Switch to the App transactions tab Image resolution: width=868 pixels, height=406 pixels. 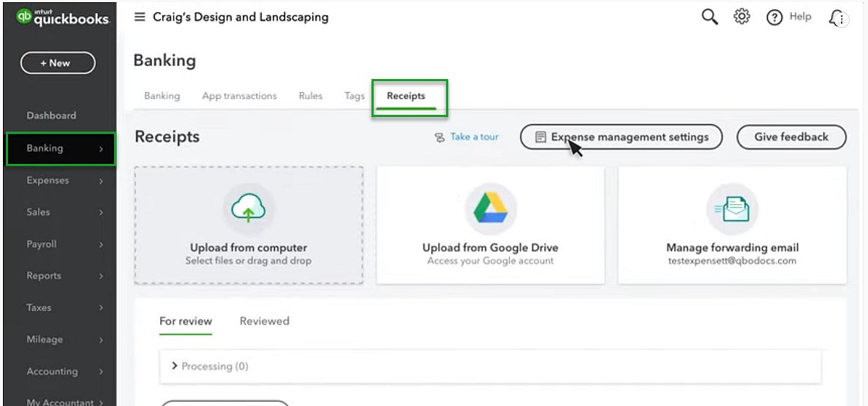click(239, 96)
